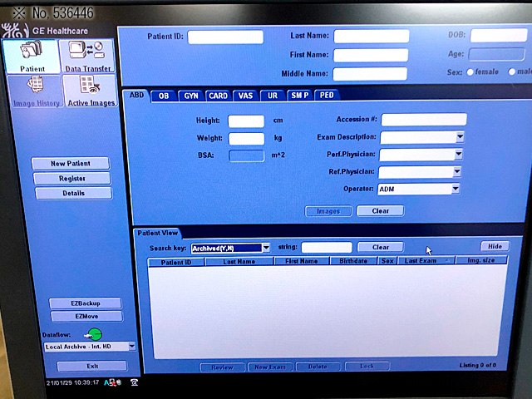
Task: Click Clear button beside search string
Action: 381,248
